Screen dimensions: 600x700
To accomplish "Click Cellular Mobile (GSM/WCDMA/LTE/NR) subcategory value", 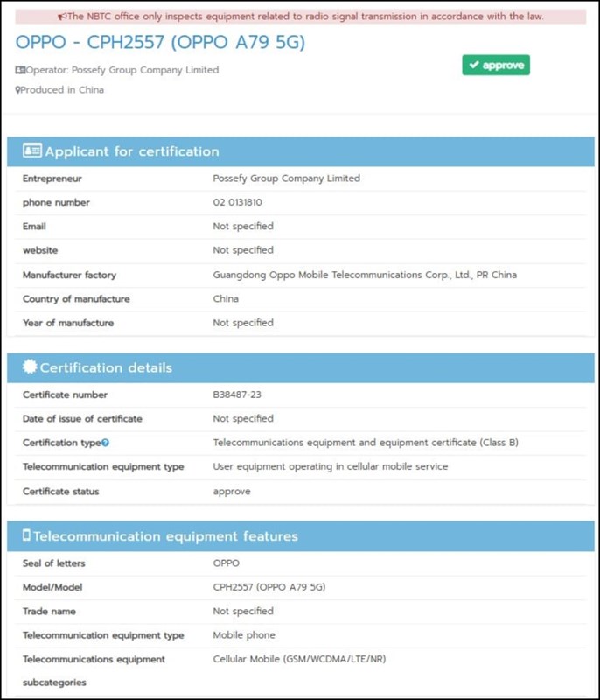I will [298, 659].
